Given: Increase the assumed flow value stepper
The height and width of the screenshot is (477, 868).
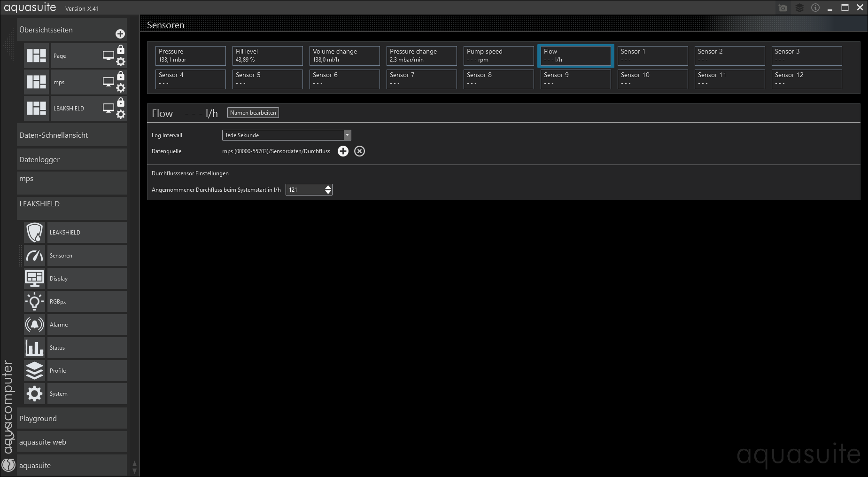Looking at the screenshot, I should tap(328, 187).
